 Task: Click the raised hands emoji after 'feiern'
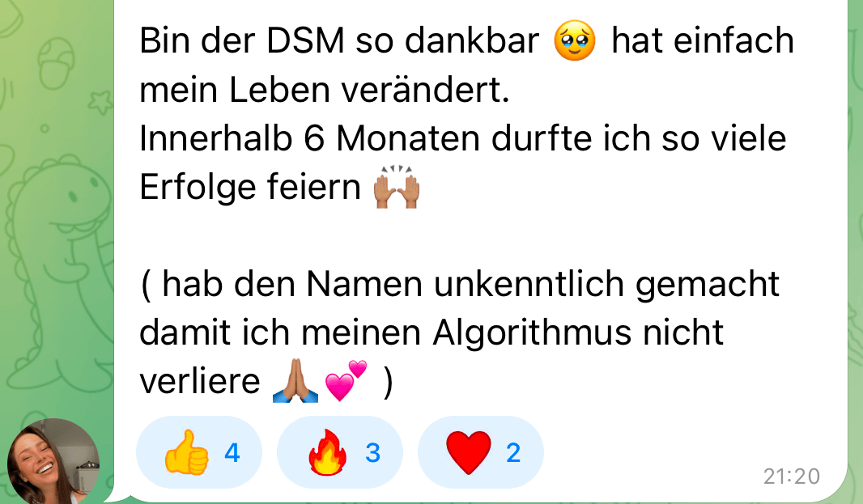[x=397, y=187]
